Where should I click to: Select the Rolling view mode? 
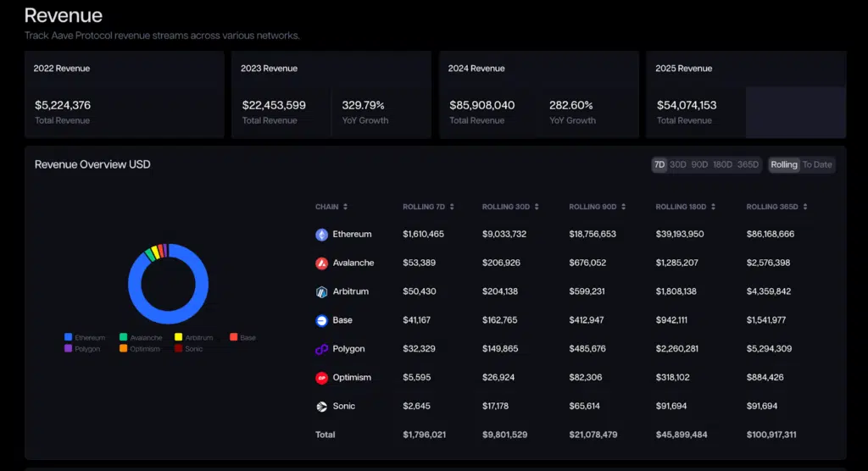point(784,165)
